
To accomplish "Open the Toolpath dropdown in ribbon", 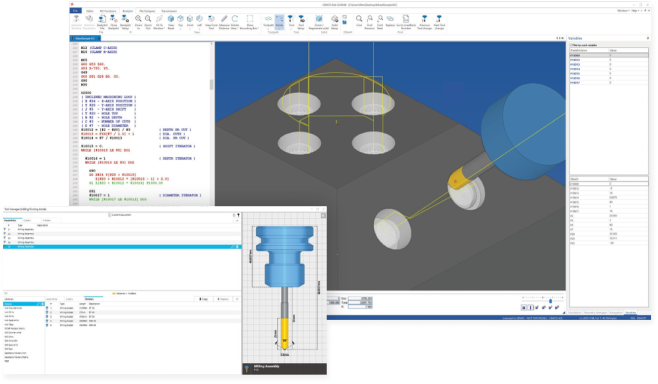I will point(269,22).
